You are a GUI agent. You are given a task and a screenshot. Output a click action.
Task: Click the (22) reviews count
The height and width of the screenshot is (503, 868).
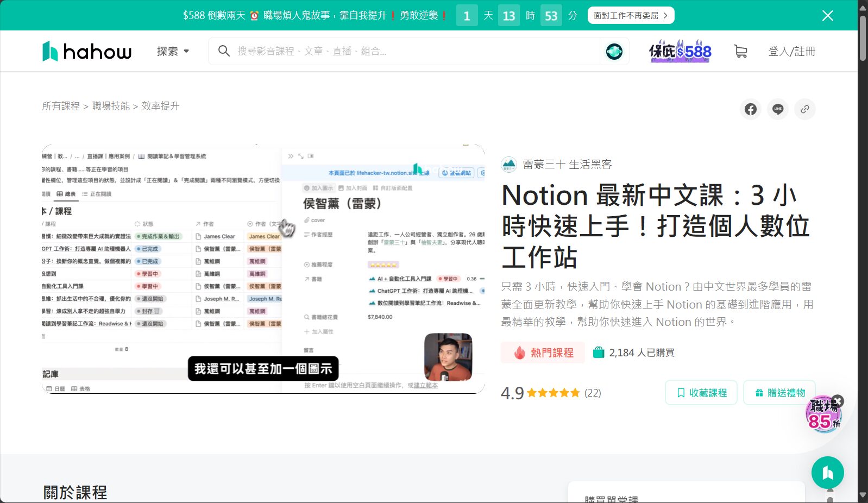click(x=593, y=393)
